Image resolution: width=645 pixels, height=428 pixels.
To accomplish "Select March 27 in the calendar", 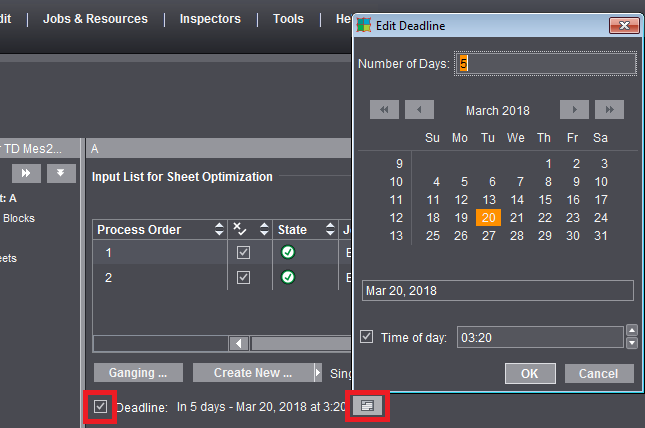I will [x=488, y=236].
